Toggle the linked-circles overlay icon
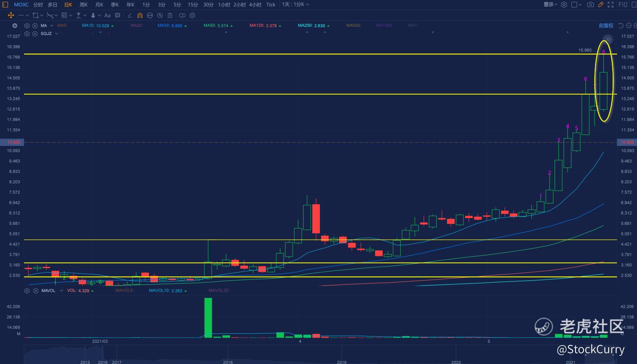 point(182,15)
